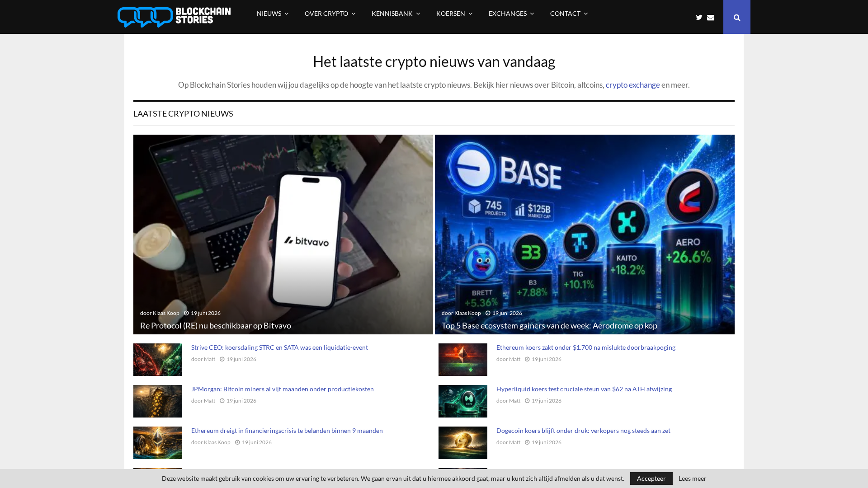Image resolution: width=868 pixels, height=488 pixels.
Task: Read Dogecoin koers blijft onder druk article
Action: click(x=583, y=431)
